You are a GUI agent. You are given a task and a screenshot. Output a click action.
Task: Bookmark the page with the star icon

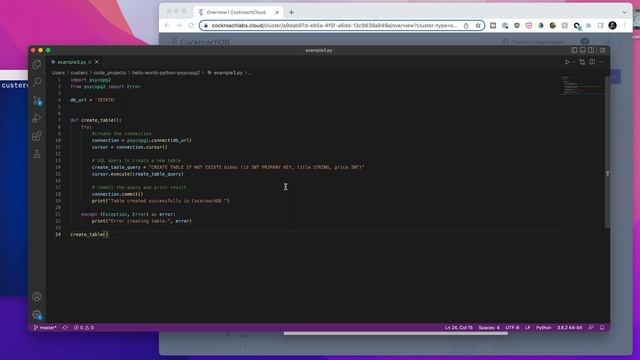[478, 25]
